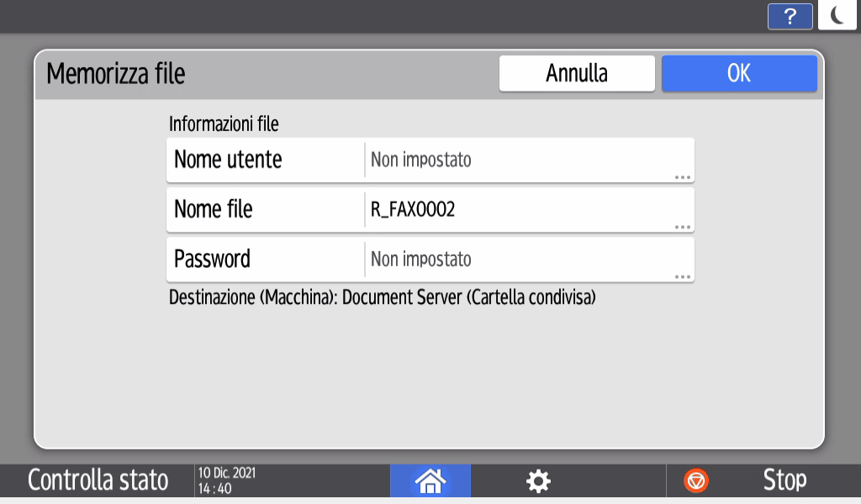Screen dimensions: 861x504
Task: Go to the Home screen icon
Action: pos(430,480)
